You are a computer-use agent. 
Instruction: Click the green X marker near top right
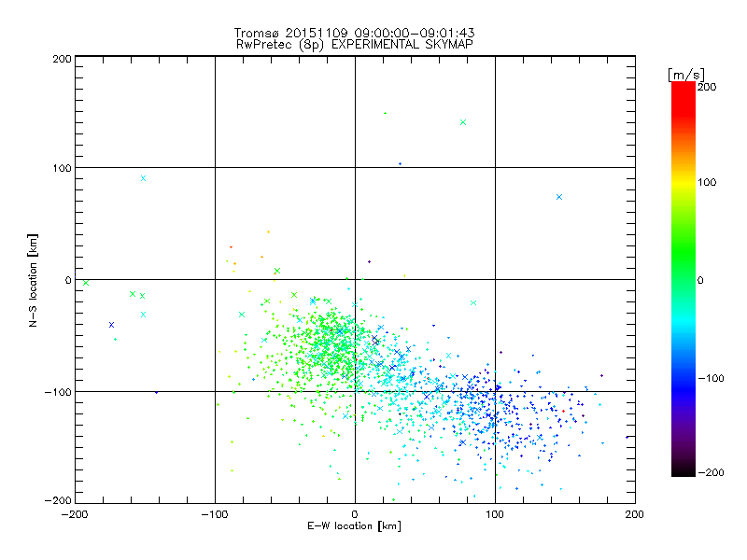[x=463, y=122]
